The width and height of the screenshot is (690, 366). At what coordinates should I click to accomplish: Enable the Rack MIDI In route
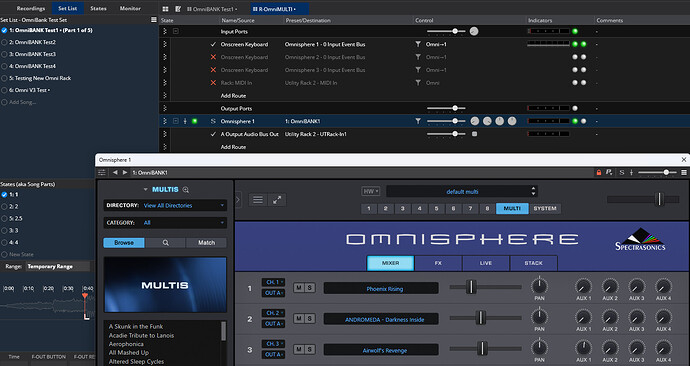coord(213,83)
